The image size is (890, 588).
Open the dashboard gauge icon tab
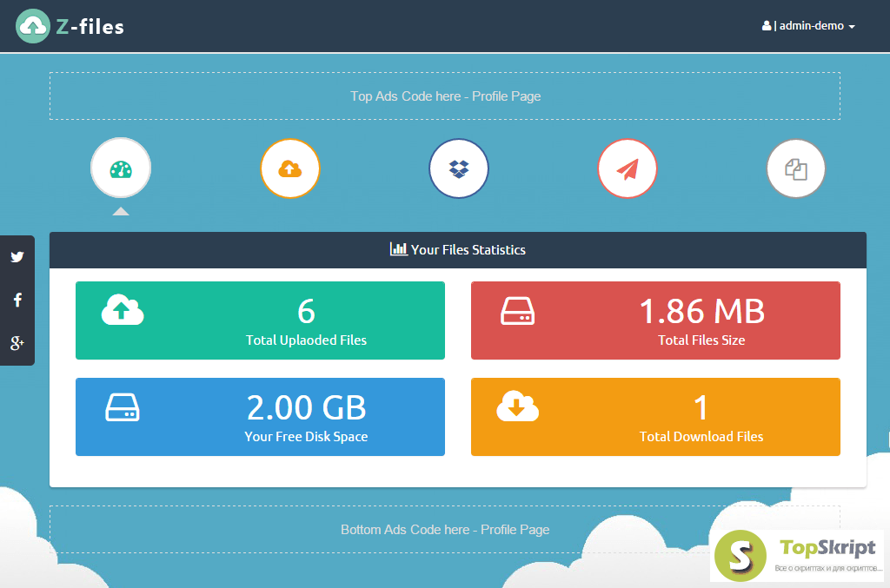(x=121, y=168)
